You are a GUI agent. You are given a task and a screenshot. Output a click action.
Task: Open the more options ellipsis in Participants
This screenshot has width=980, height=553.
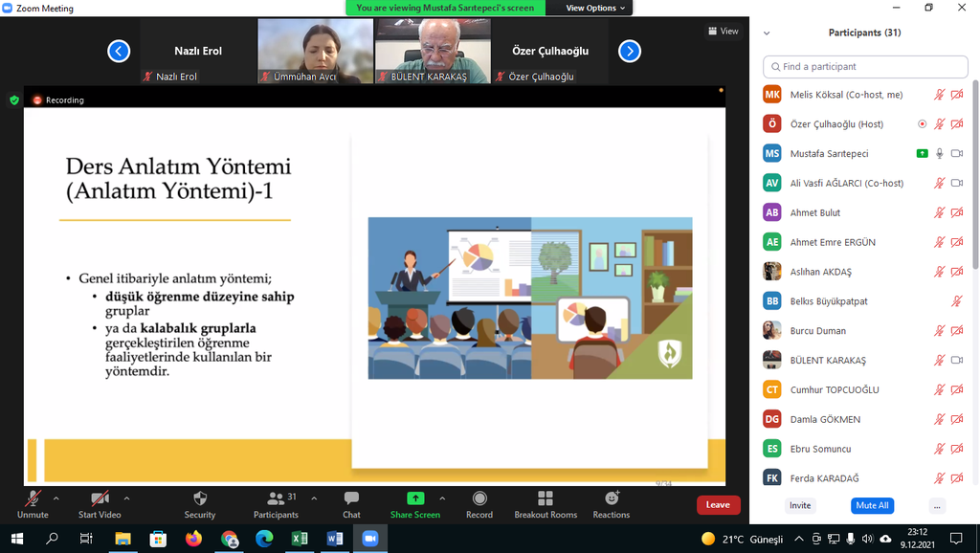937,505
